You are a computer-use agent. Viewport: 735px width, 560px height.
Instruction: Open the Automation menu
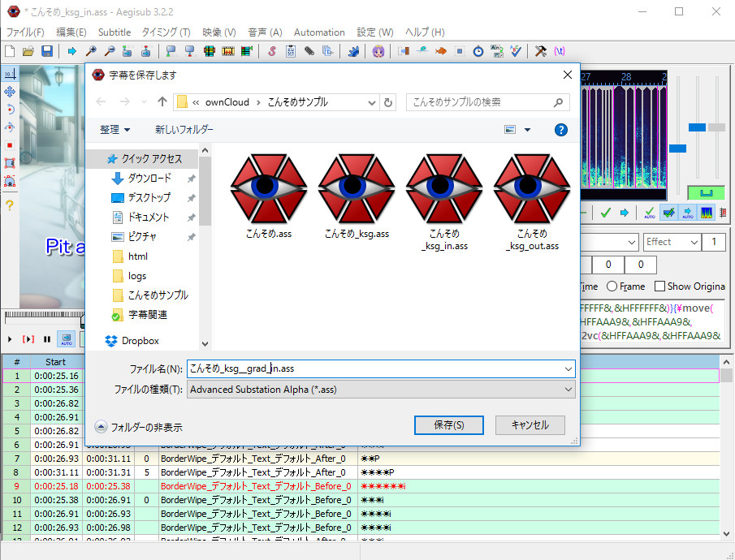[319, 32]
